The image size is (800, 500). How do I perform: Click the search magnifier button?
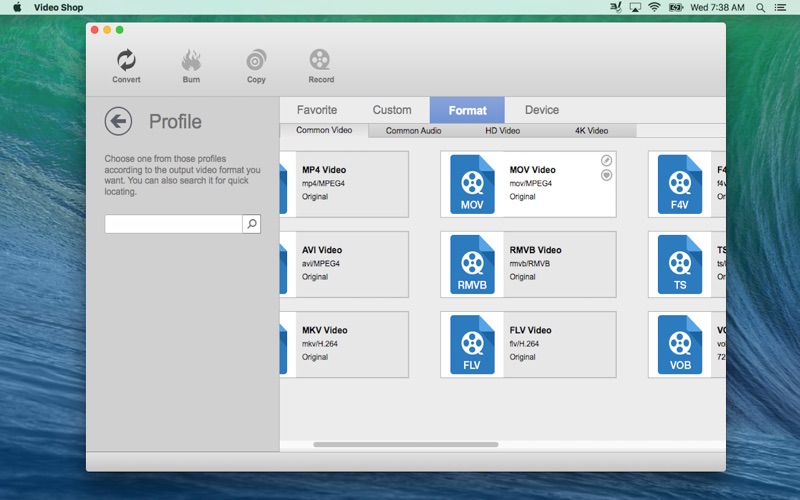[252, 224]
